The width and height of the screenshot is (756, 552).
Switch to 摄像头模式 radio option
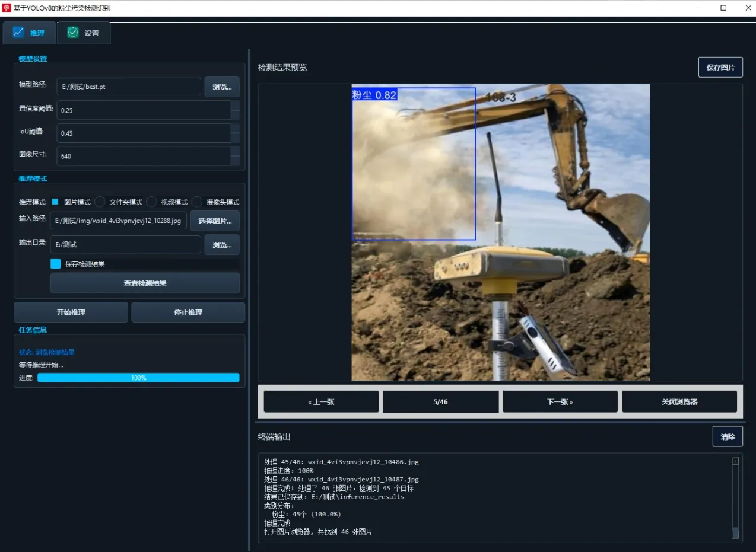[x=197, y=202]
